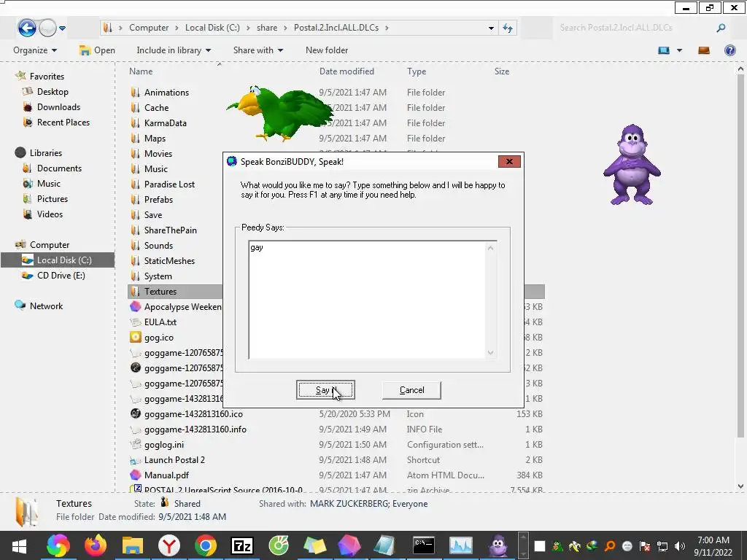
Task: Select the Launch Postal 2 shortcut
Action: [174, 460]
